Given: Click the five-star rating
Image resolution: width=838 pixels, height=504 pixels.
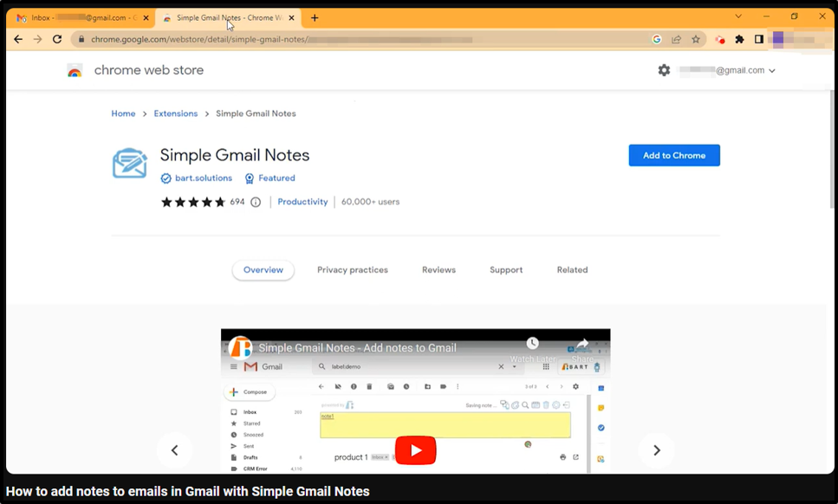Looking at the screenshot, I should pyautogui.click(x=193, y=202).
